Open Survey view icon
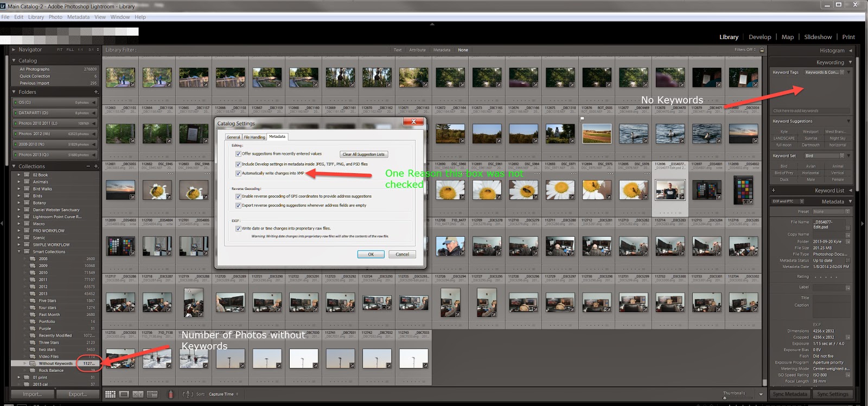Image resolution: width=868 pixels, height=406 pixels. [152, 395]
